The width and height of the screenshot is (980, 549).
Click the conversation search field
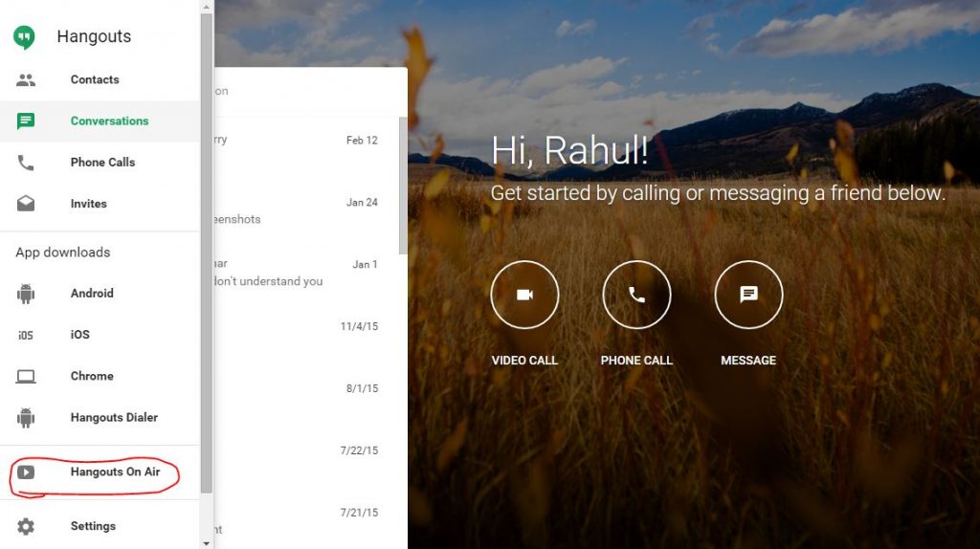311,91
